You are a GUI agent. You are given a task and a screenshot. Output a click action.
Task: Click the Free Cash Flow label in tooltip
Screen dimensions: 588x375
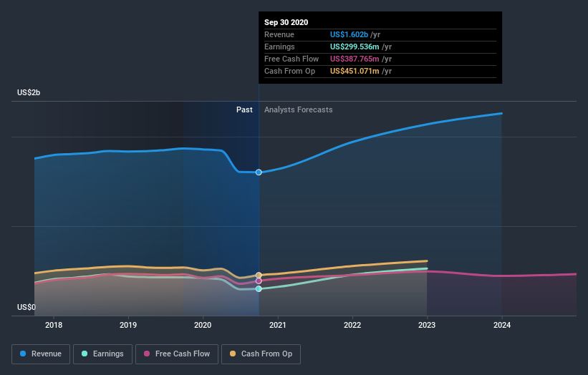pyautogui.click(x=291, y=59)
